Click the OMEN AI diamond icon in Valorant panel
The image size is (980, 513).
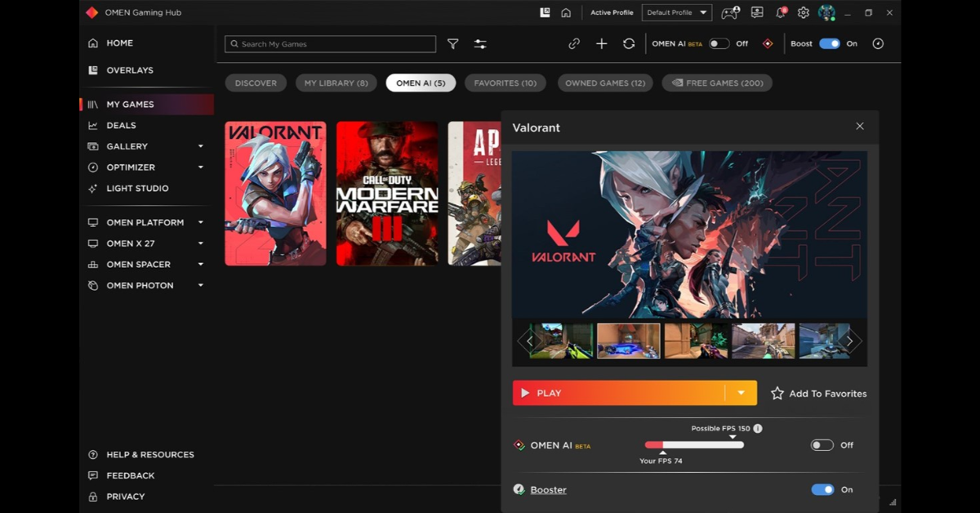pyautogui.click(x=519, y=446)
